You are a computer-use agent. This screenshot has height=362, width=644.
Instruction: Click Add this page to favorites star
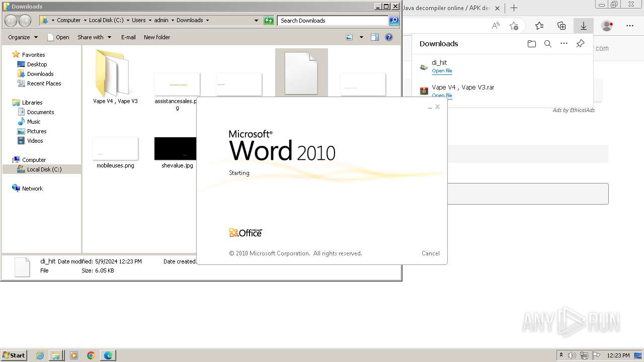tap(514, 26)
